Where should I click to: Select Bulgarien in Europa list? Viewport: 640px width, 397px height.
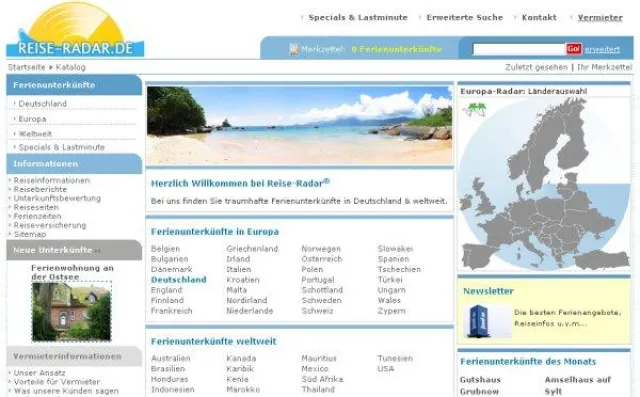169,259
